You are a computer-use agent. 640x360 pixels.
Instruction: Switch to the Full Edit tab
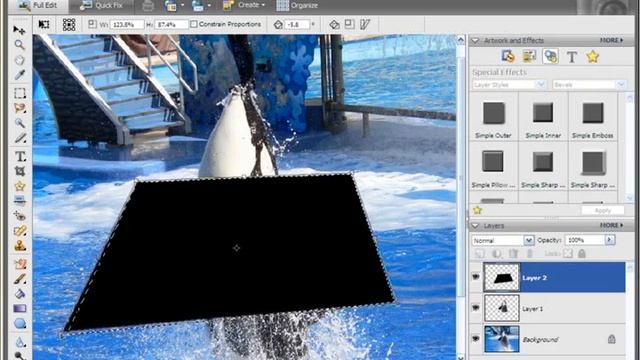38,5
